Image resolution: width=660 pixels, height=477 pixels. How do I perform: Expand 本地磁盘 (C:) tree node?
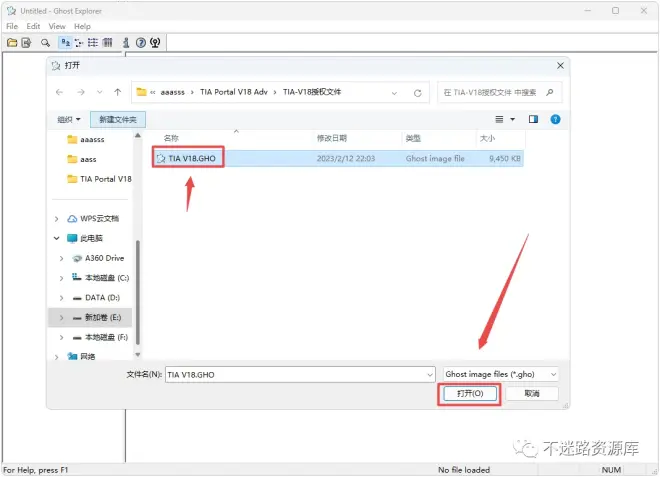(x=61, y=278)
